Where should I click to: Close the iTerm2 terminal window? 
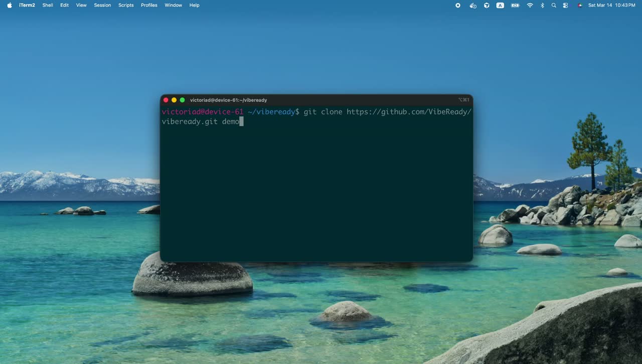166,100
